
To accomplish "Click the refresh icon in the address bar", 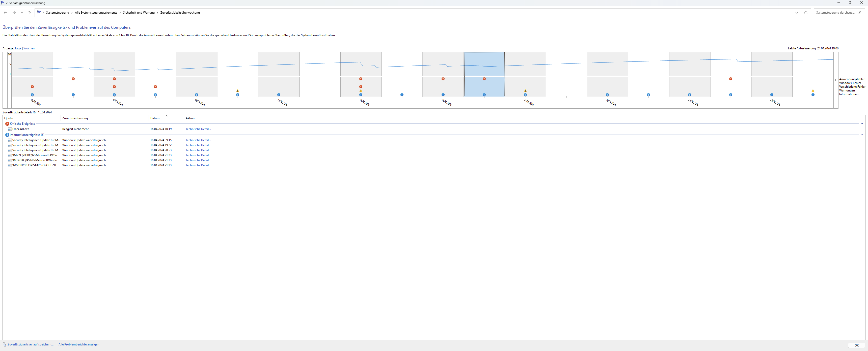I will 806,13.
